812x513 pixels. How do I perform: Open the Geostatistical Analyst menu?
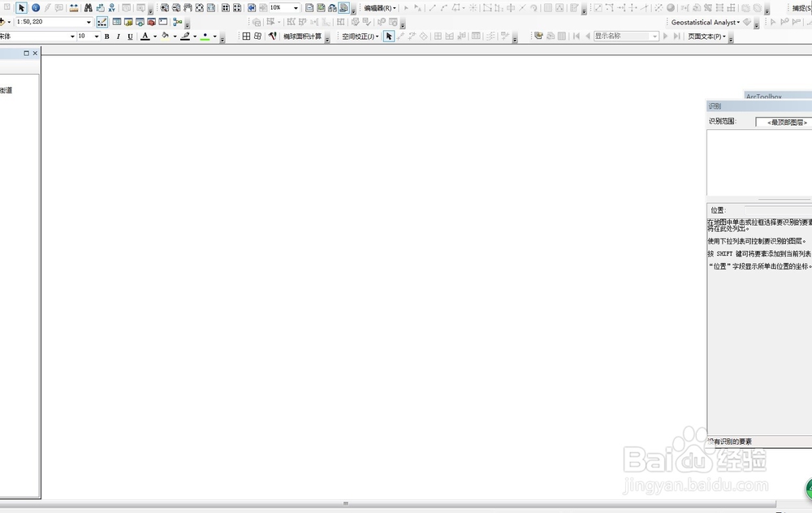pos(706,22)
